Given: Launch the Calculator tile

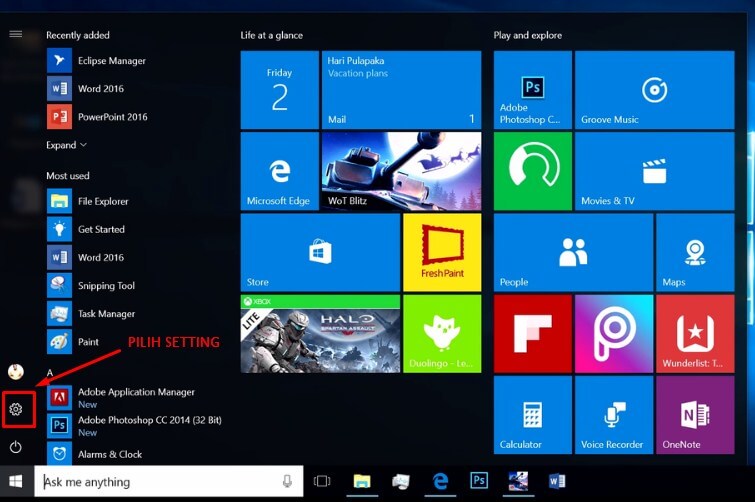Looking at the screenshot, I should [x=533, y=415].
